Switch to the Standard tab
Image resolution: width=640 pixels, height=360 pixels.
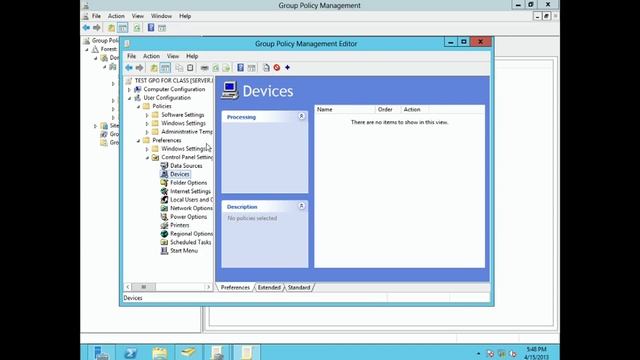click(299, 287)
